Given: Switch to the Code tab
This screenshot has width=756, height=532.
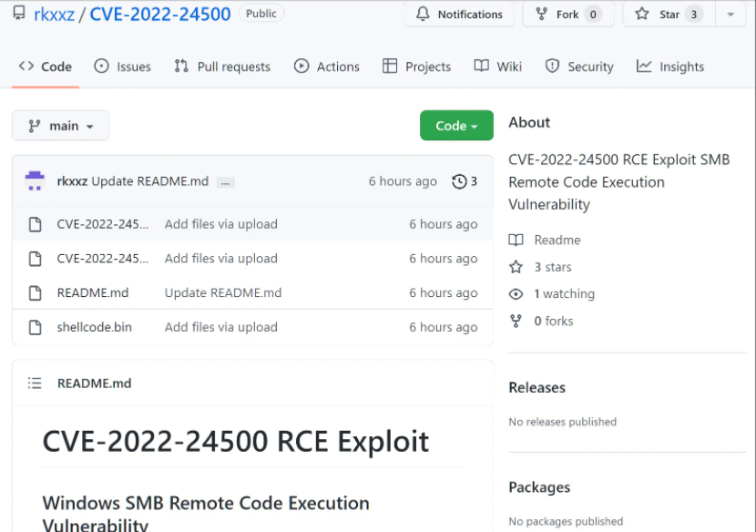Looking at the screenshot, I should tap(46, 66).
